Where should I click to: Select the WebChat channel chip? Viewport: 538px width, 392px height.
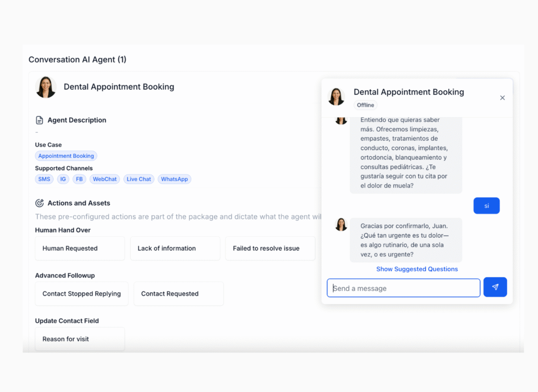[x=105, y=179]
